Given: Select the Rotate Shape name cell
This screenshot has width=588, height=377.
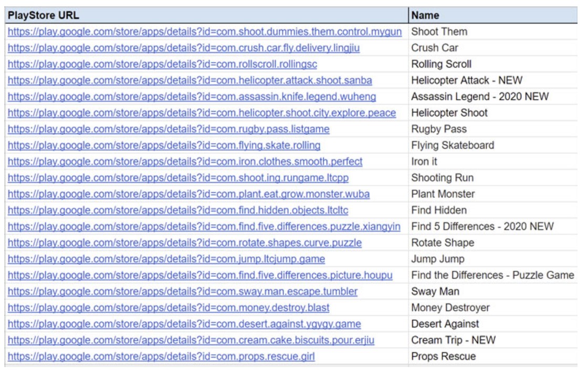Looking at the screenshot, I should click(493, 243).
